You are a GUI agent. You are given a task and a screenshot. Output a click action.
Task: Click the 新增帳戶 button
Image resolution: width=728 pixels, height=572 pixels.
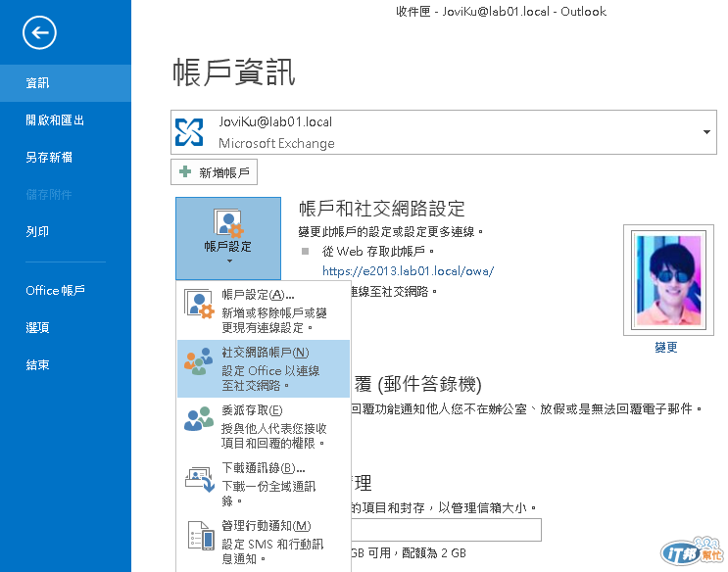tap(214, 172)
